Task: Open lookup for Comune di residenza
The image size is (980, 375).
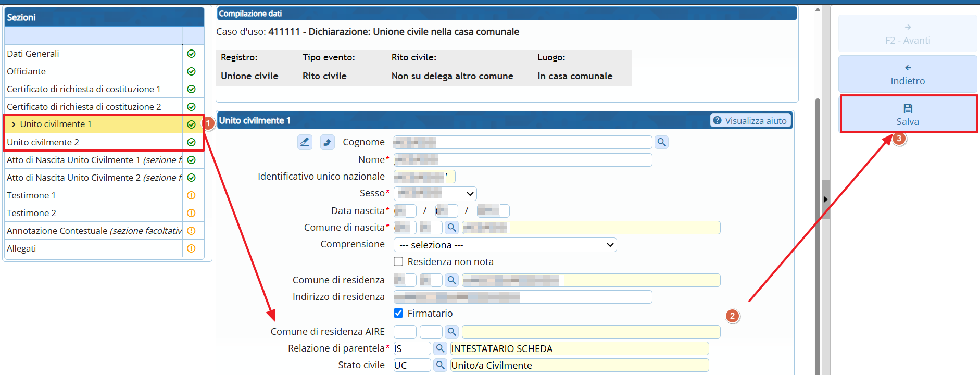Action: click(451, 280)
